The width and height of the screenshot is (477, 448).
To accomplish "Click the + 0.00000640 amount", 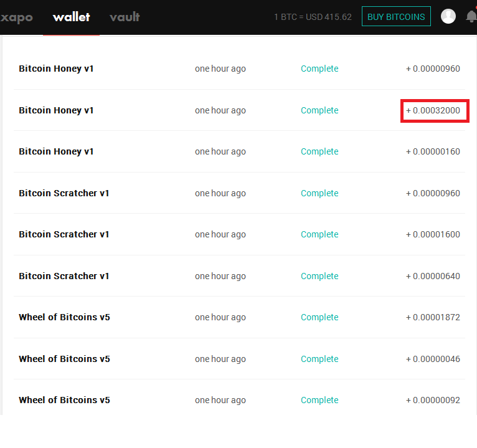I will pos(433,276).
